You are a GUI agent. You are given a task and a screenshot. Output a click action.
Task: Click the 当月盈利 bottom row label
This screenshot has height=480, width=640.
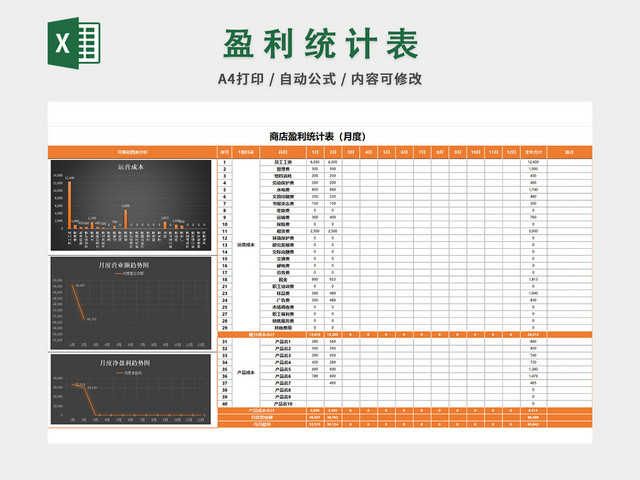pyautogui.click(x=262, y=424)
